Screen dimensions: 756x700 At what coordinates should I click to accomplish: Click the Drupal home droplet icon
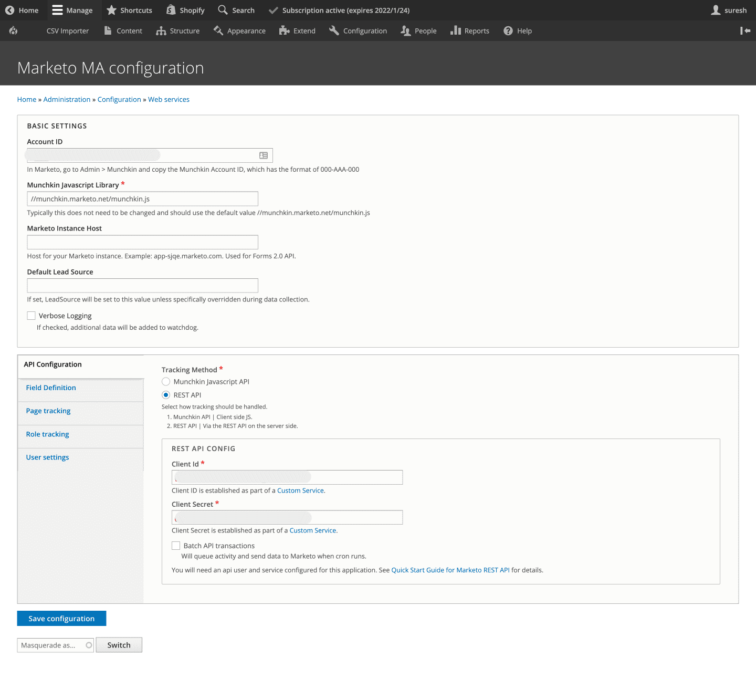(14, 31)
